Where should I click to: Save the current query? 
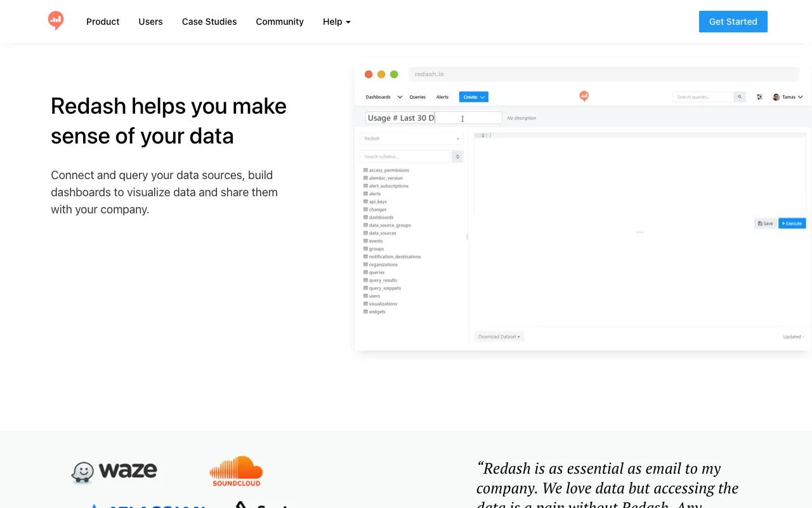[764, 223]
